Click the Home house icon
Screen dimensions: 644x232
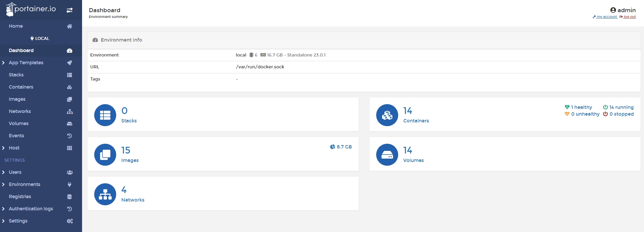(x=70, y=26)
